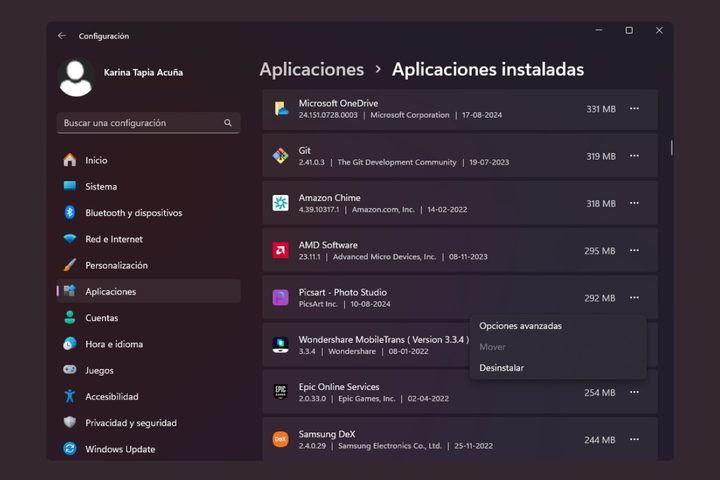
Task: Open more options for Git
Action: [634, 156]
